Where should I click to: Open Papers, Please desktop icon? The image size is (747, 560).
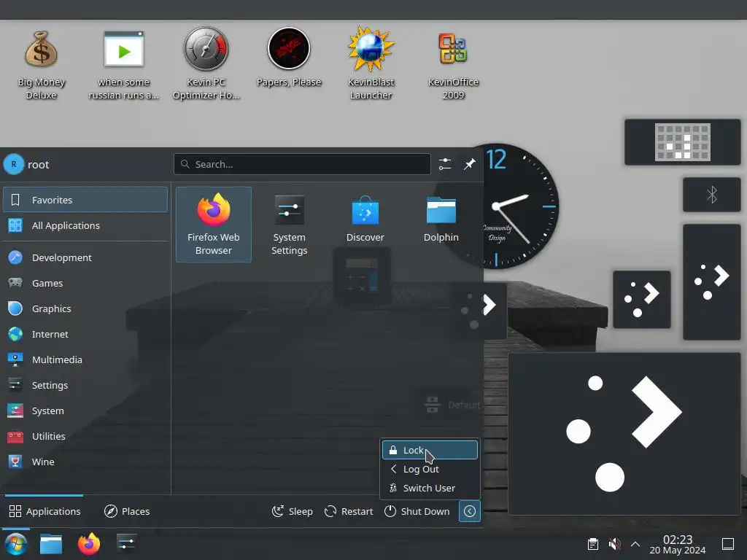289,58
